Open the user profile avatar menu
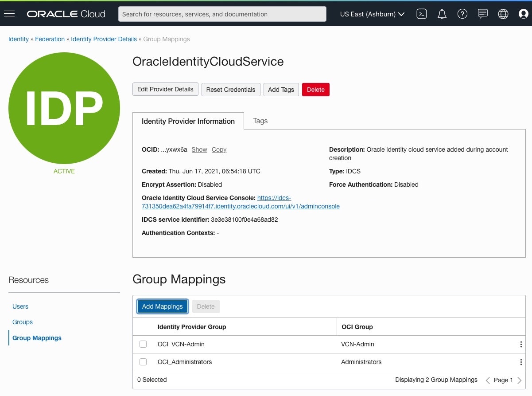Viewport: 532px width, 396px height. point(524,14)
